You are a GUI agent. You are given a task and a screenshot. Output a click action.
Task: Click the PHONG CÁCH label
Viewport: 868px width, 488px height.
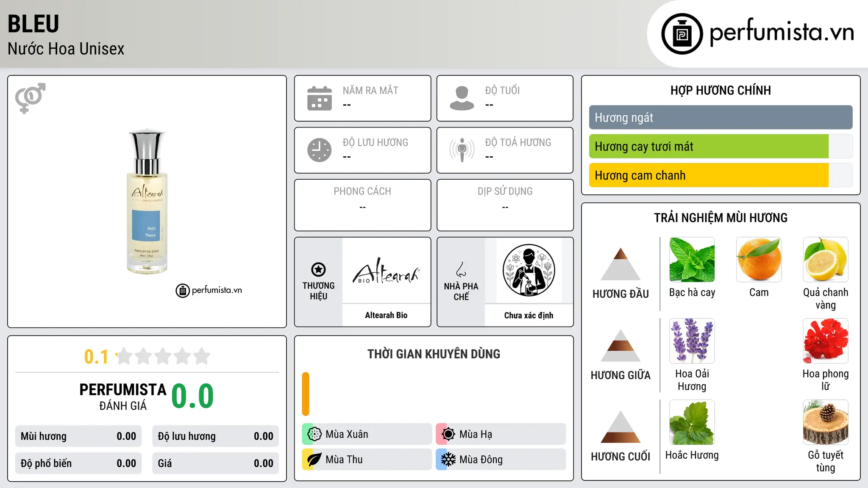[362, 191]
